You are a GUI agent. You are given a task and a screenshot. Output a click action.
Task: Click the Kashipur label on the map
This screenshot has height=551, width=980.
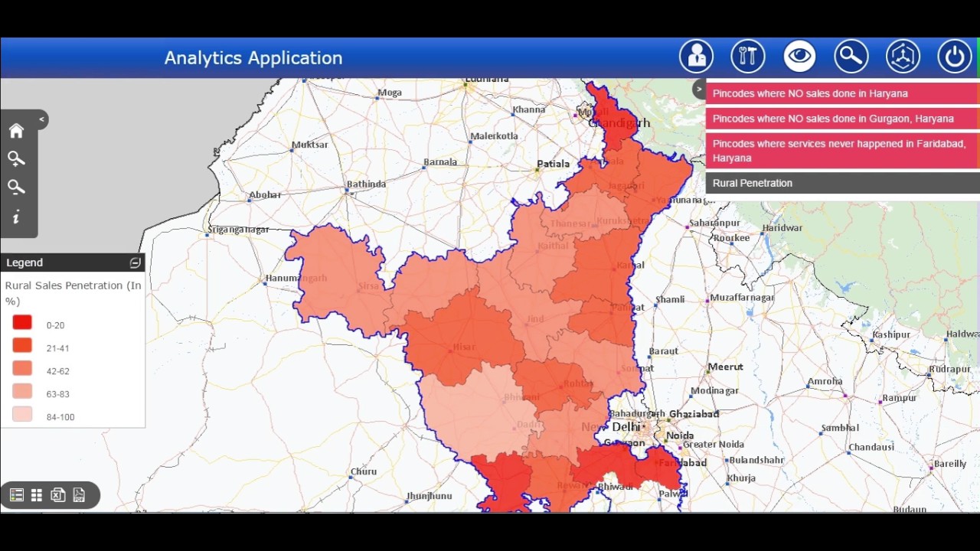point(891,335)
